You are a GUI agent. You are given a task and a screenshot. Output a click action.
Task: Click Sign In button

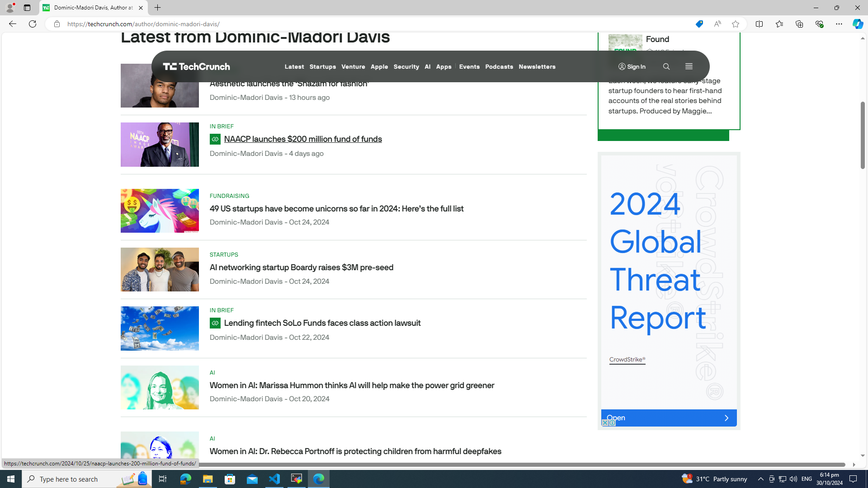coord(632,66)
